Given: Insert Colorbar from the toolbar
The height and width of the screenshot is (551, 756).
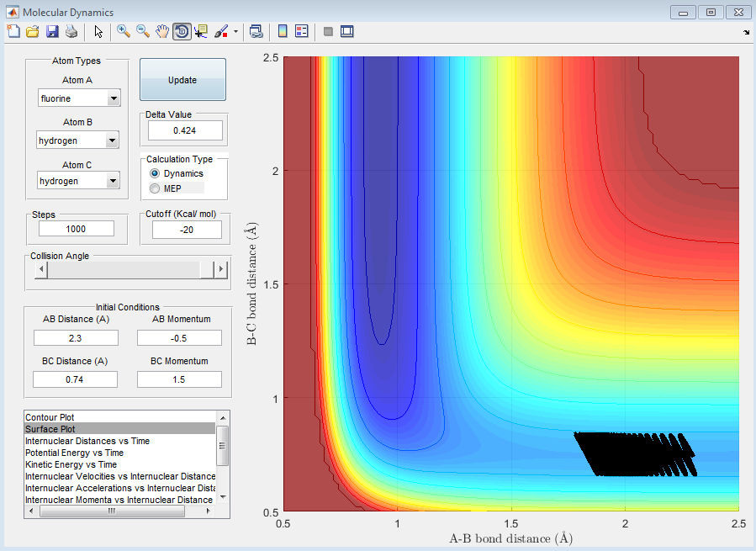Looking at the screenshot, I should coord(283,32).
